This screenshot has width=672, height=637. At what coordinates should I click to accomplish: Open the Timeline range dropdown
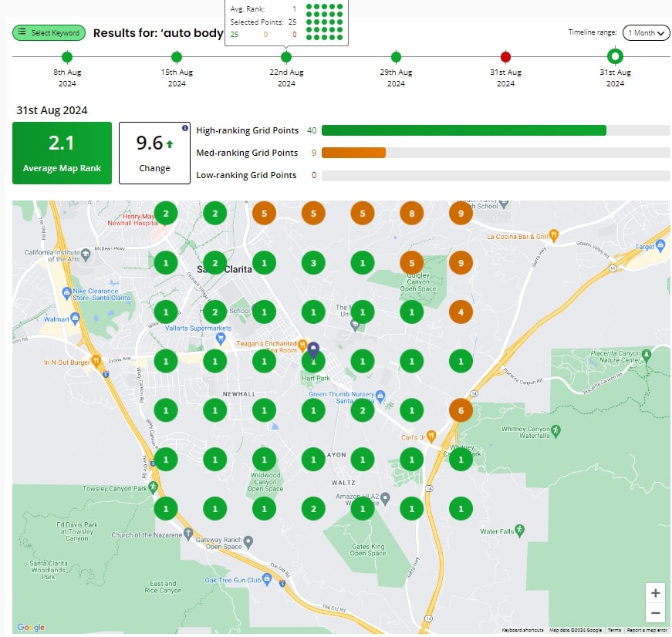tap(647, 32)
